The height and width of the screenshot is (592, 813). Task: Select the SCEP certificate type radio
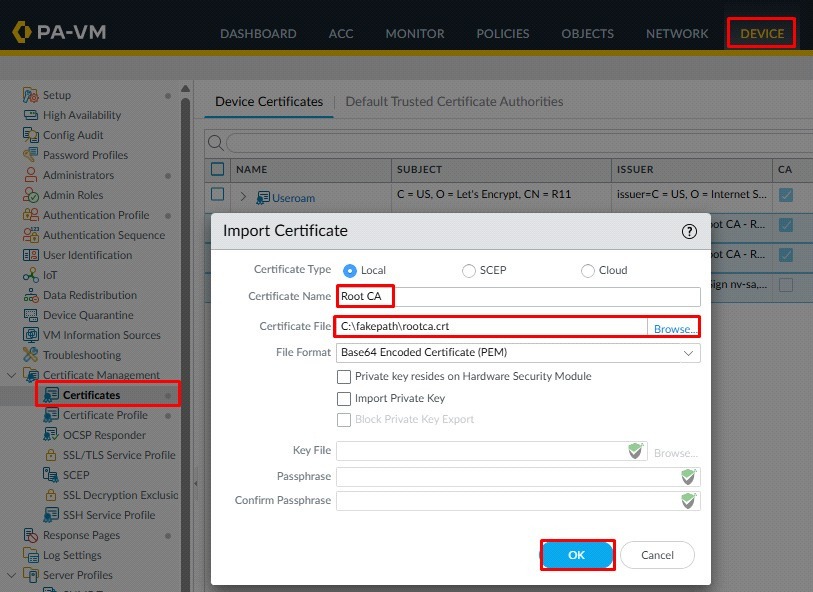coord(469,271)
